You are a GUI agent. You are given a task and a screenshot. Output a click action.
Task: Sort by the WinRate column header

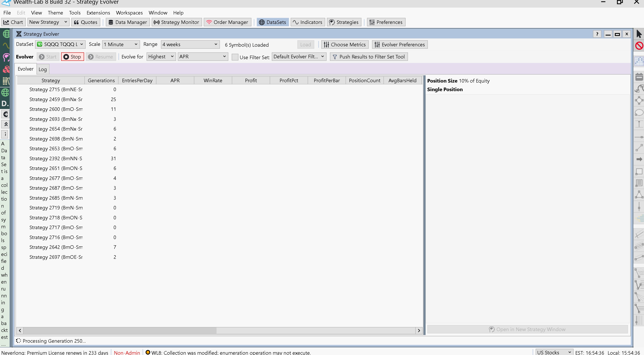click(213, 81)
